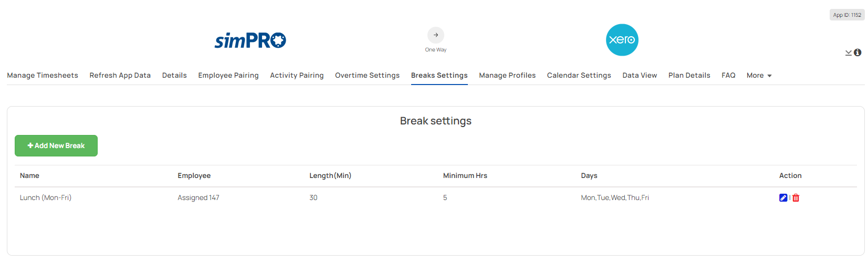This screenshot has width=868, height=262.
Task: Add a new break
Action: click(56, 145)
